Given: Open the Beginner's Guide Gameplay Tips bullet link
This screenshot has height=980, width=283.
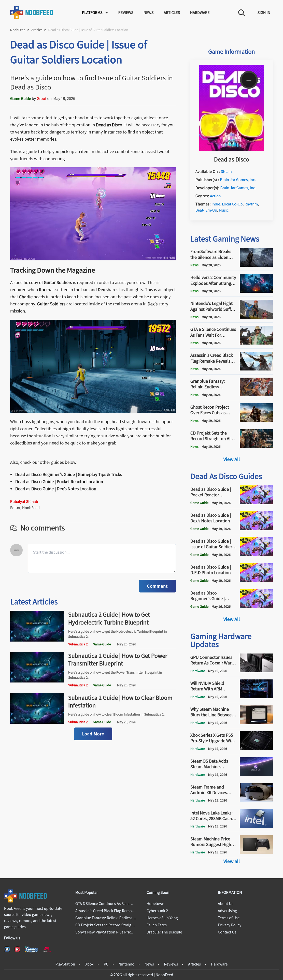Looking at the screenshot, I should click(x=68, y=474).
